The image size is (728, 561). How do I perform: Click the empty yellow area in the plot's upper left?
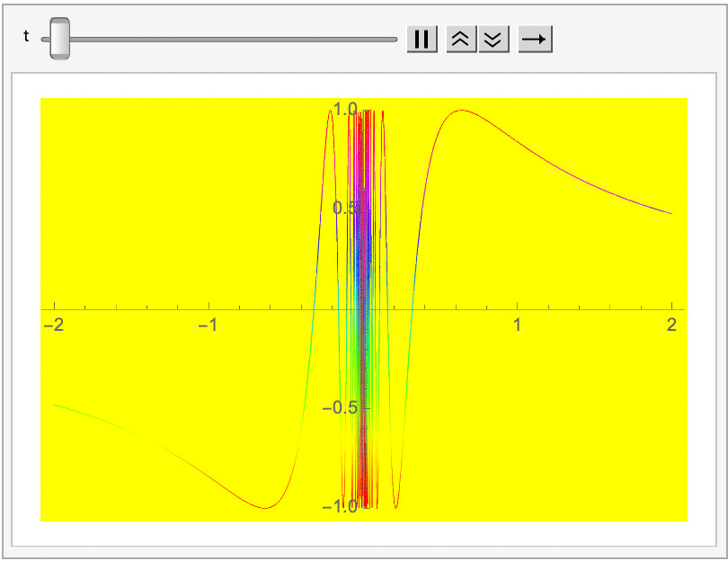(x=135, y=162)
